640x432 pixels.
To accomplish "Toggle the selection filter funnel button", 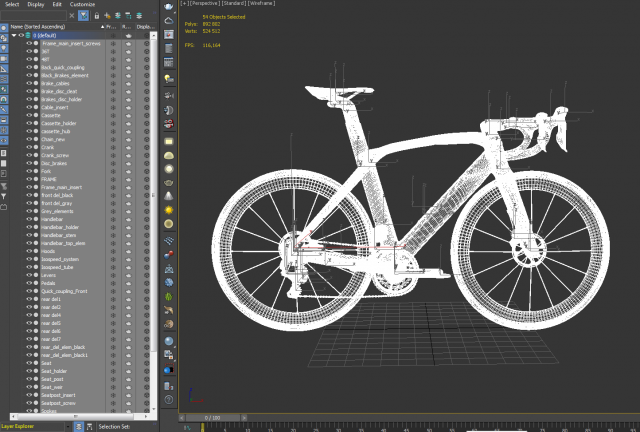I will tap(83, 16).
